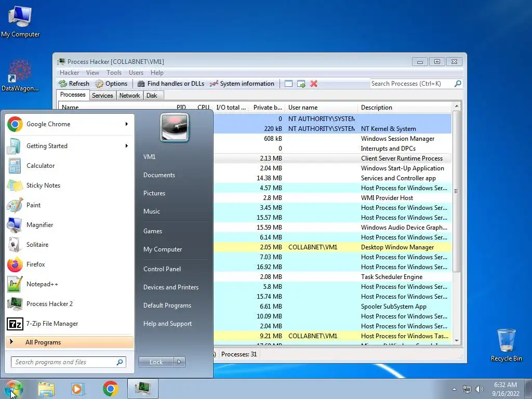Viewport: 532px width, 399px height.
Task: Click Chrome icon on the taskbar
Action: tap(110, 389)
